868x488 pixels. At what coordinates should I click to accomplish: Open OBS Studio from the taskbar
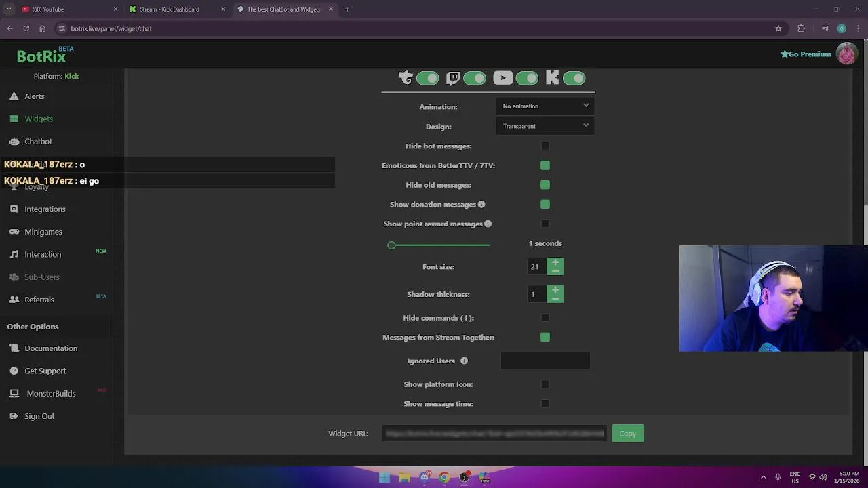click(x=465, y=477)
